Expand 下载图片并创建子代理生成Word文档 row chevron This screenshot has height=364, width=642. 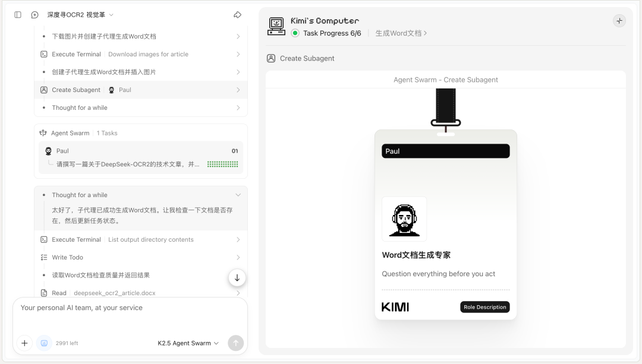(238, 36)
